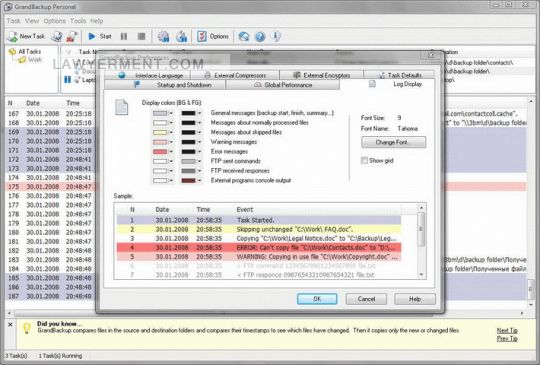Close the Preferences dialog with its X button
This screenshot has width=540, height=365.
point(431,55)
